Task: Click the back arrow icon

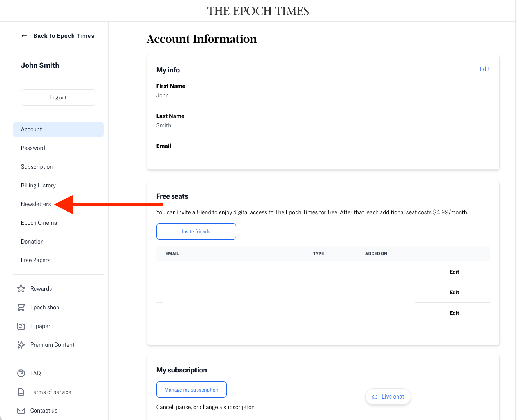Action: click(24, 36)
